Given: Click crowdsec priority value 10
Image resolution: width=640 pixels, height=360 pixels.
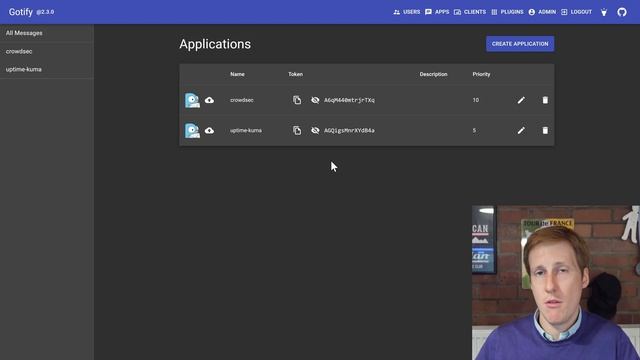Looking at the screenshot, I should (x=476, y=100).
